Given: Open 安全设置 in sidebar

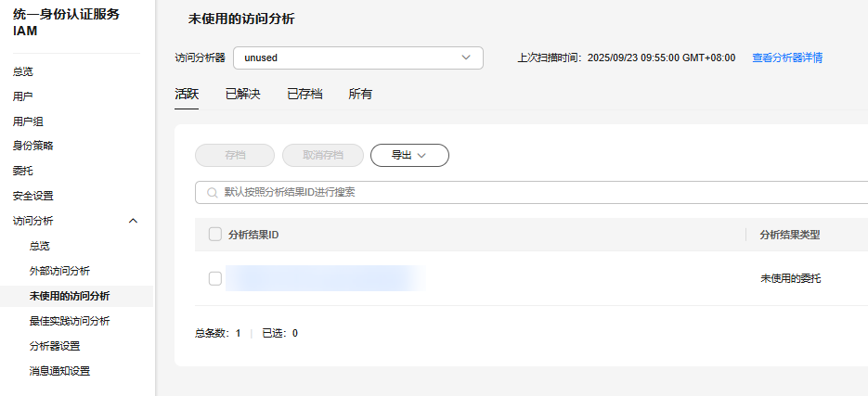Looking at the screenshot, I should 32,196.
